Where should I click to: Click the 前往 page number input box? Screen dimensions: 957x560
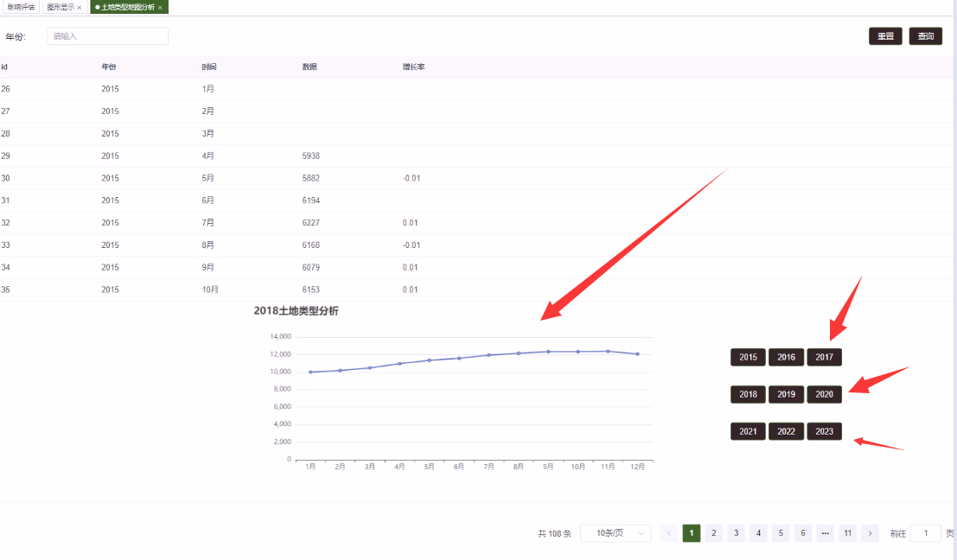pyautogui.click(x=925, y=533)
